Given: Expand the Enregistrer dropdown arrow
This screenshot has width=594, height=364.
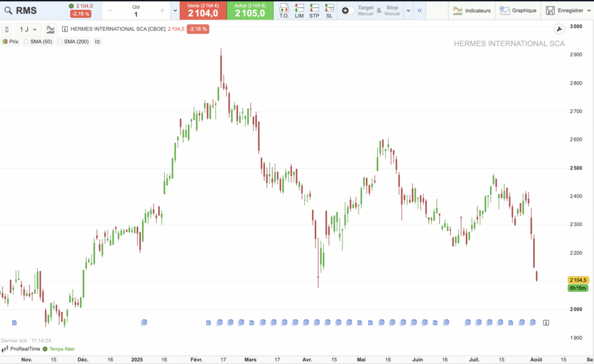Looking at the screenshot, I should [x=589, y=10].
